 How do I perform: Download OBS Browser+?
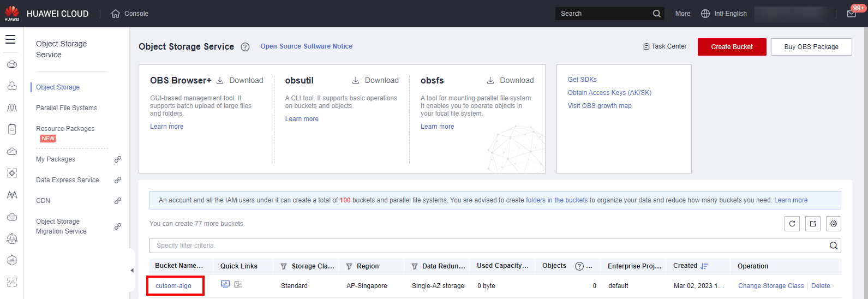(x=240, y=80)
